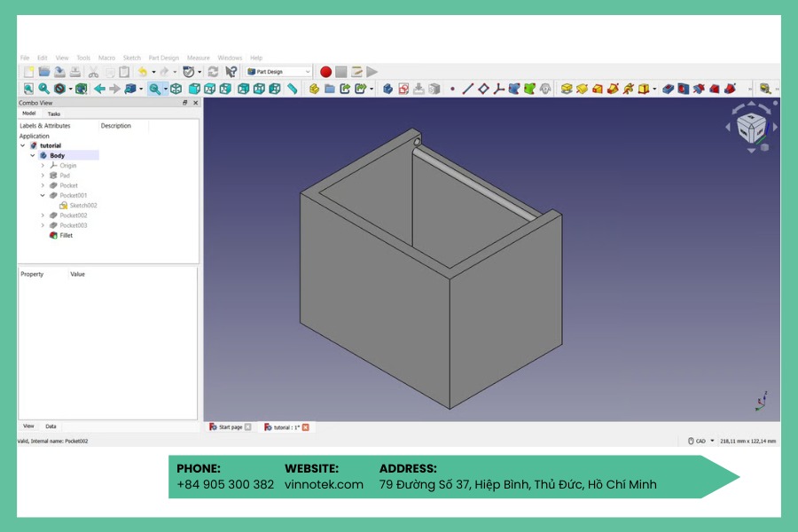
Task: Click the Create Body blue icon
Action: coord(387,89)
